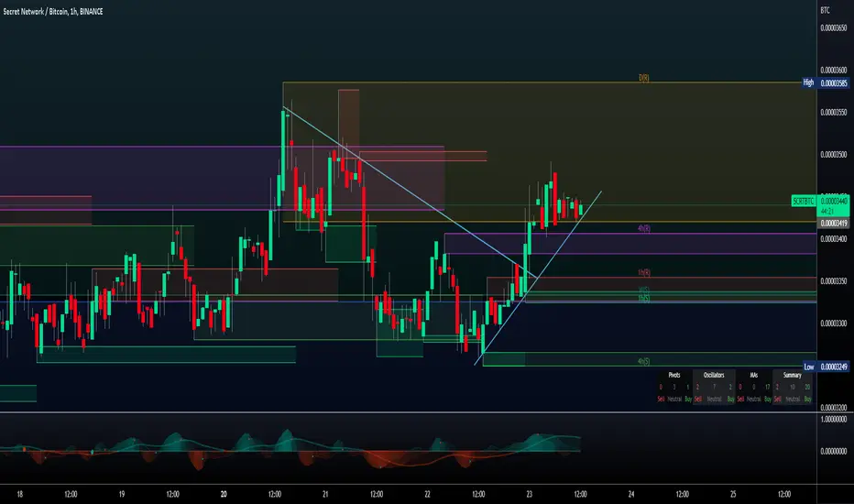The image size is (854, 504).
Task: Click the 0.00003350 price scale label
Action: point(834,281)
